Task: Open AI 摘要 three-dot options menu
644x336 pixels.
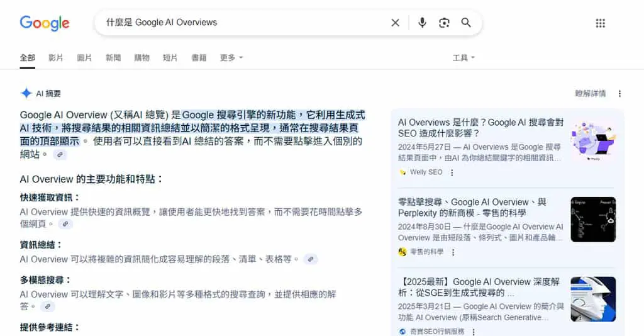Action: [x=619, y=94]
